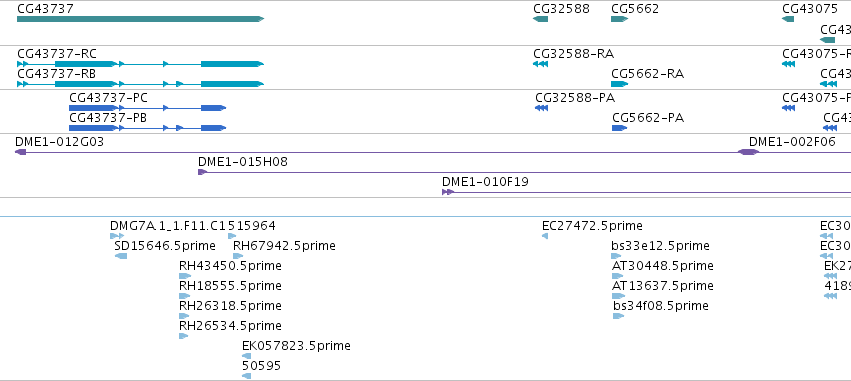Select the CG43737-PC protein feature

tap(147, 108)
